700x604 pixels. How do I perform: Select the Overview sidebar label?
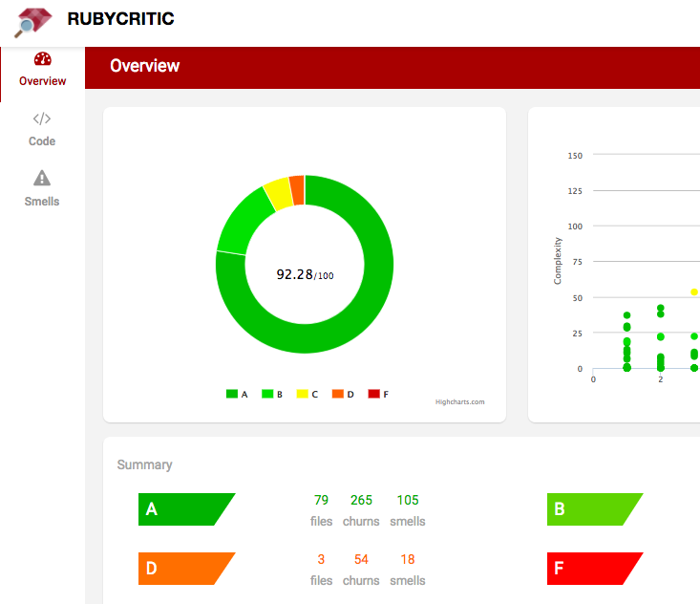[42, 81]
